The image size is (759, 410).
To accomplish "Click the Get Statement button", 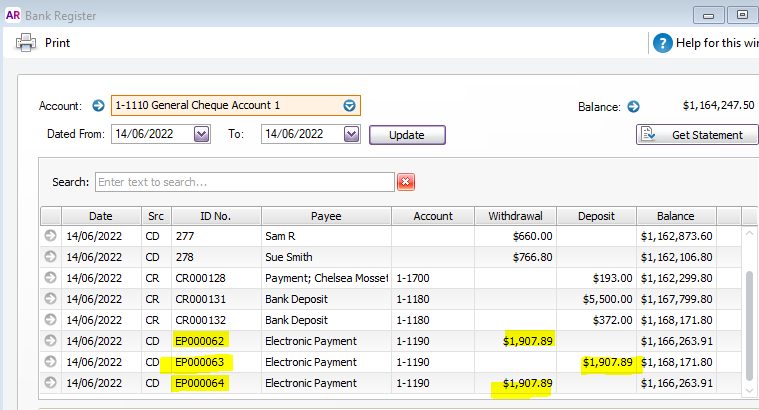I will pos(697,135).
